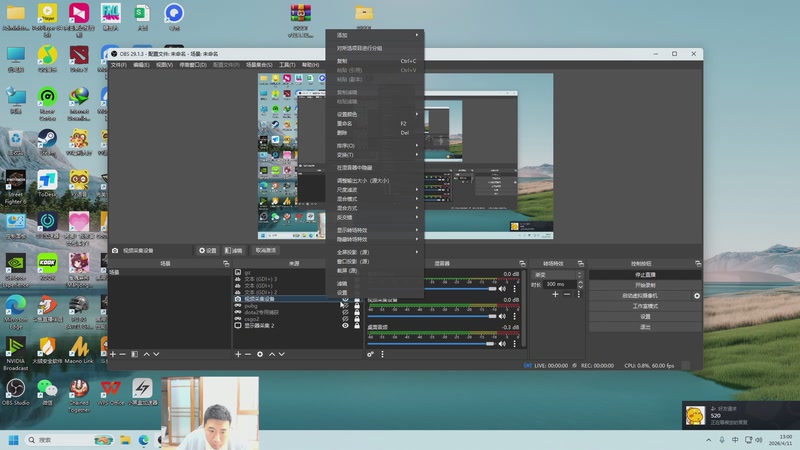Open 文件(F) menu in OBS menu bar

pyautogui.click(x=118, y=65)
